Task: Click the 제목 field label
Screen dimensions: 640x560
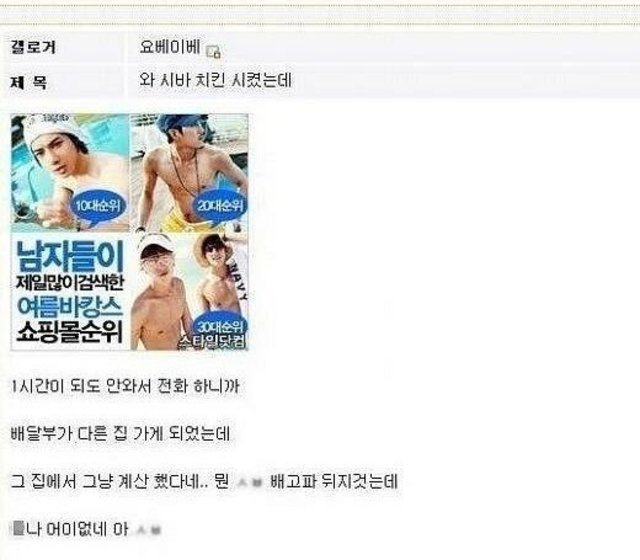Action: tap(28, 83)
